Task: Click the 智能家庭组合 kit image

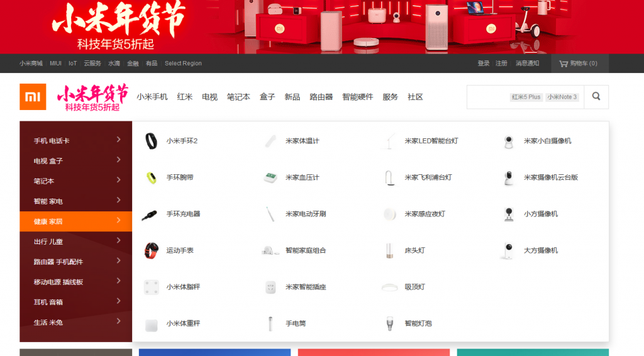Action: [270, 250]
